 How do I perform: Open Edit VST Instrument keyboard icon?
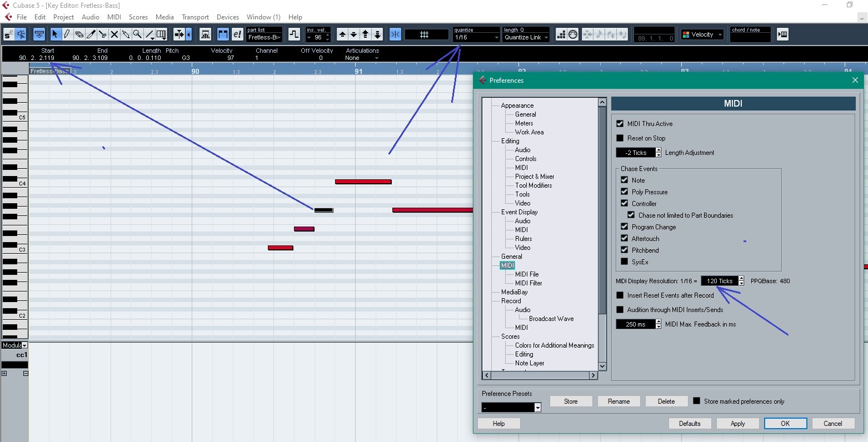[x=783, y=34]
